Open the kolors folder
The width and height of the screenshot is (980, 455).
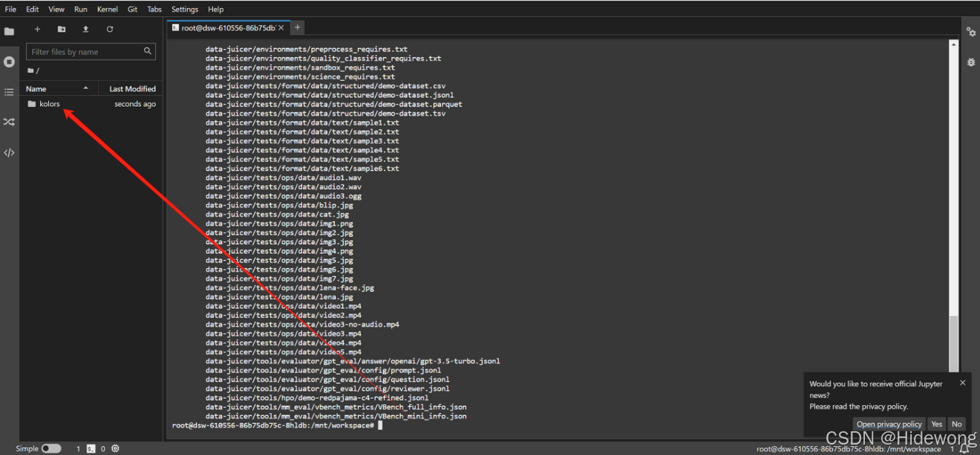pos(49,104)
